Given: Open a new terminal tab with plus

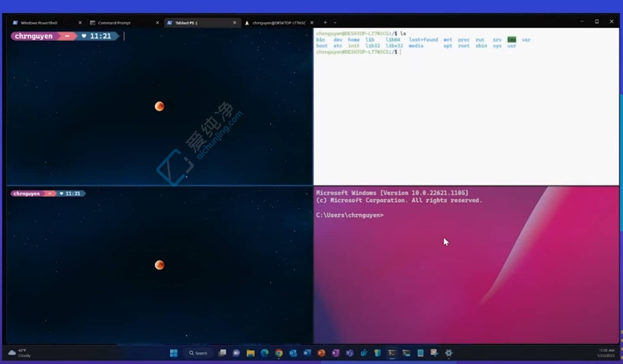Looking at the screenshot, I should tap(325, 22).
